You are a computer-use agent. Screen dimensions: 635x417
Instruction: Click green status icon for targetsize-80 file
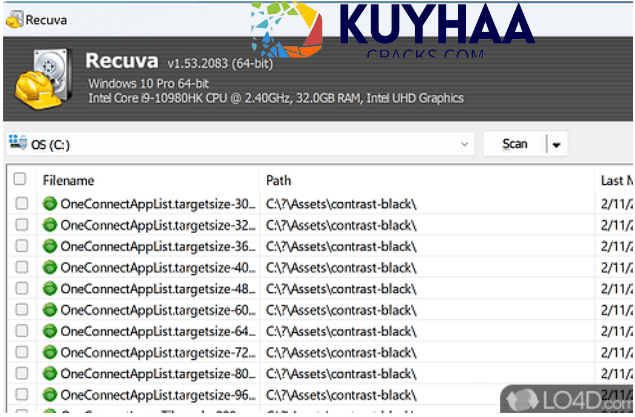coord(50,373)
